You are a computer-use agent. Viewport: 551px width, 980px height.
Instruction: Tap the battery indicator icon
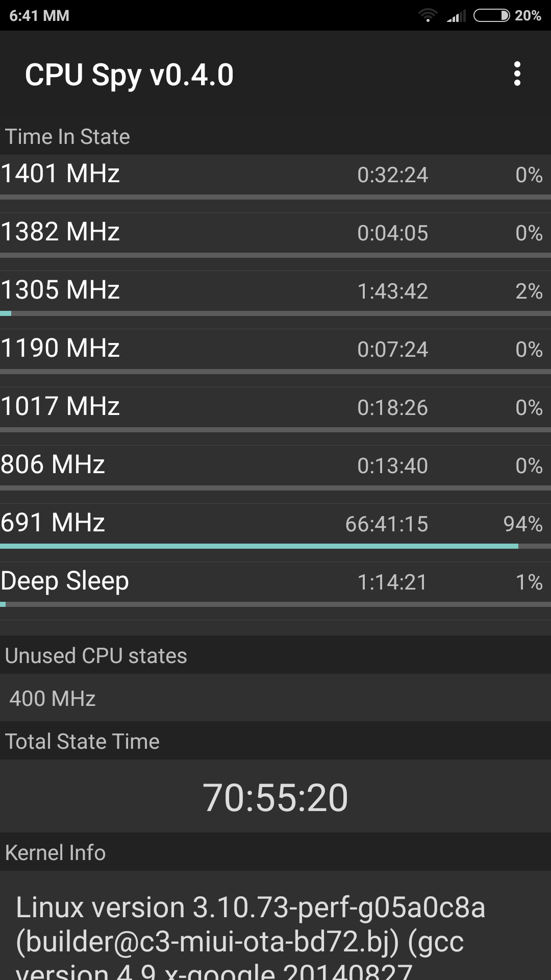pos(491,16)
